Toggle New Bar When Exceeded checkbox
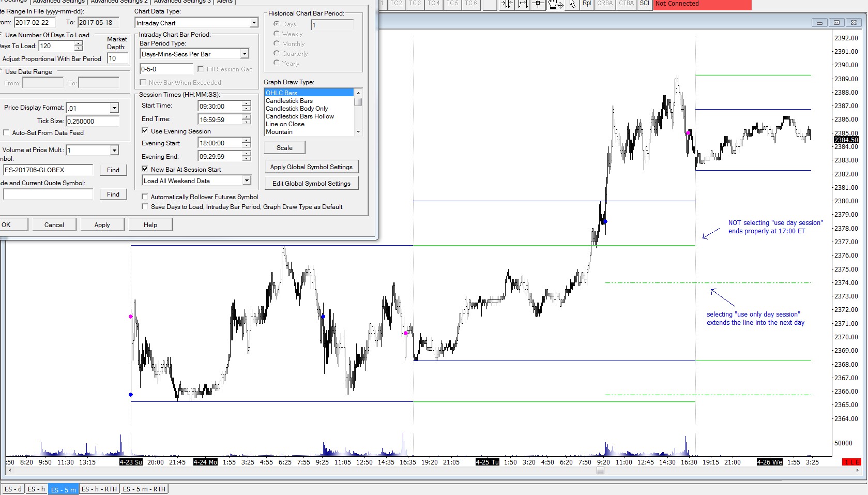Viewport: 868px width, 495px height. pyautogui.click(x=143, y=82)
